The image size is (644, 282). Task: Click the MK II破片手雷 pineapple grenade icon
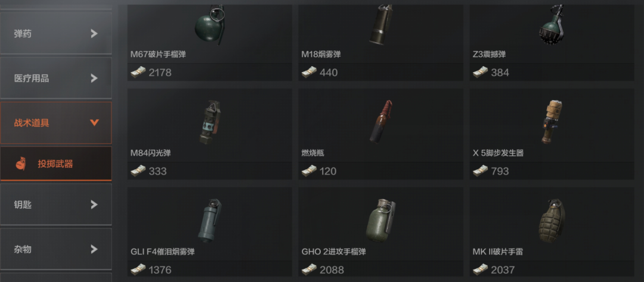click(552, 221)
